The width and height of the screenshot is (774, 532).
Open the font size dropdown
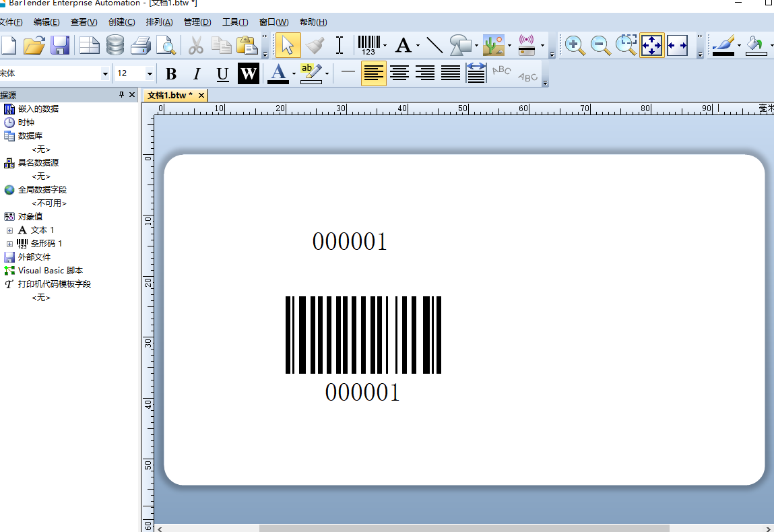[150, 73]
